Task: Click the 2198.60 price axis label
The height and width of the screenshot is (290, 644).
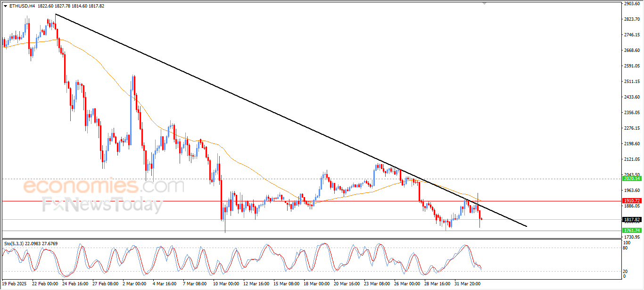Action: (631, 144)
